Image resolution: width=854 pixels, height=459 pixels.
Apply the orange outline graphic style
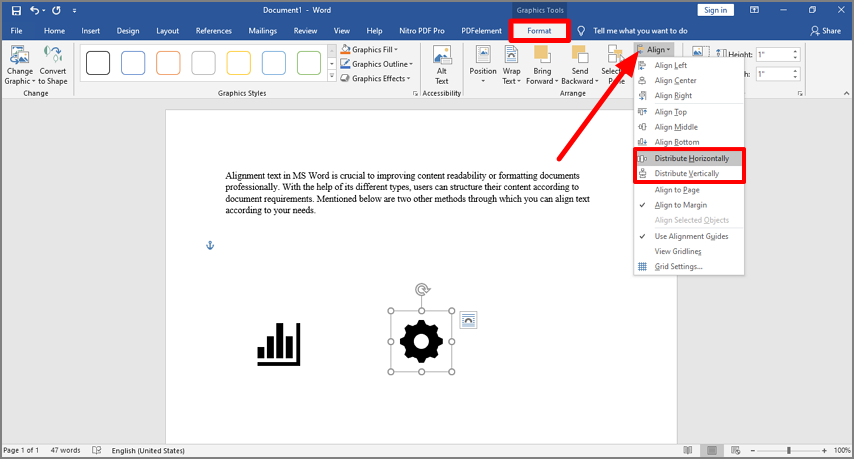(168, 63)
